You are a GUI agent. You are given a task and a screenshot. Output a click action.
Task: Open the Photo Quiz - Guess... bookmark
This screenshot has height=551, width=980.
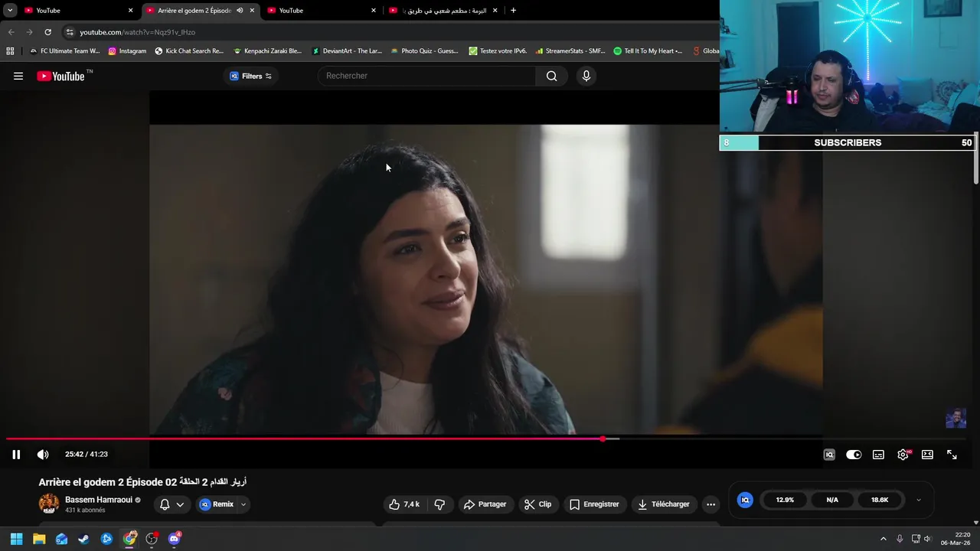(424, 51)
